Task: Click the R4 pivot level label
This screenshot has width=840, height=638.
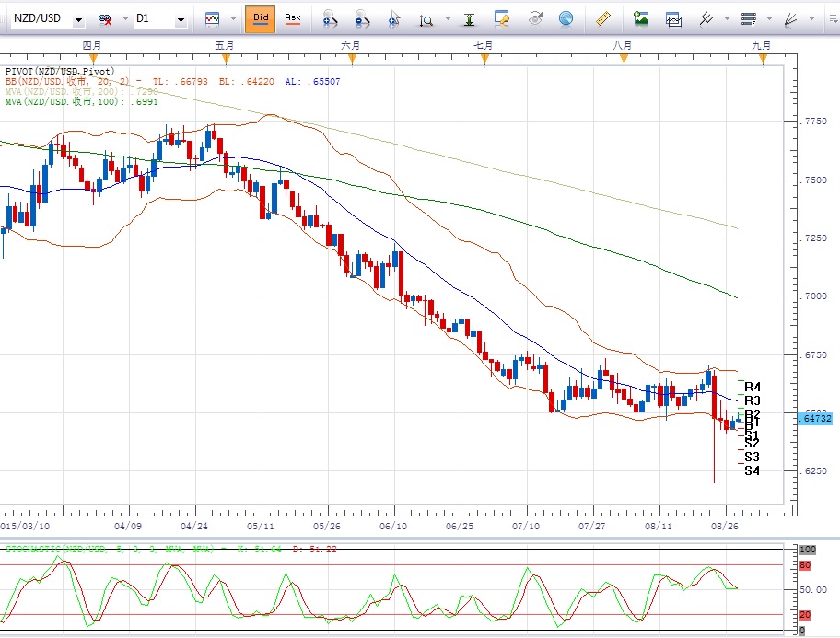Action: click(752, 387)
